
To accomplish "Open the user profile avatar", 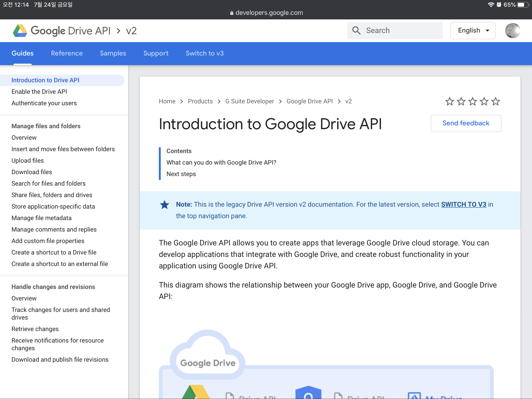I will click(513, 31).
